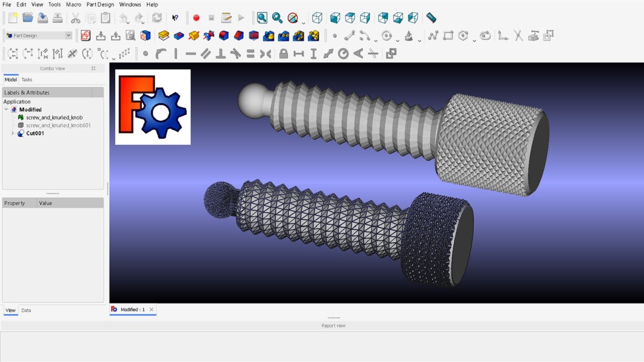
Task: Close the 'Modified : 1' document tab
Action: [x=151, y=309]
